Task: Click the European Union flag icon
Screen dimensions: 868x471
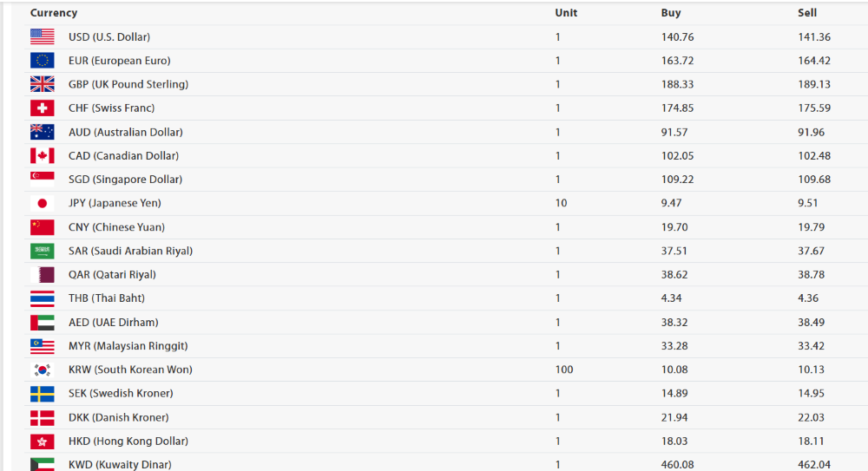Action: click(42, 61)
